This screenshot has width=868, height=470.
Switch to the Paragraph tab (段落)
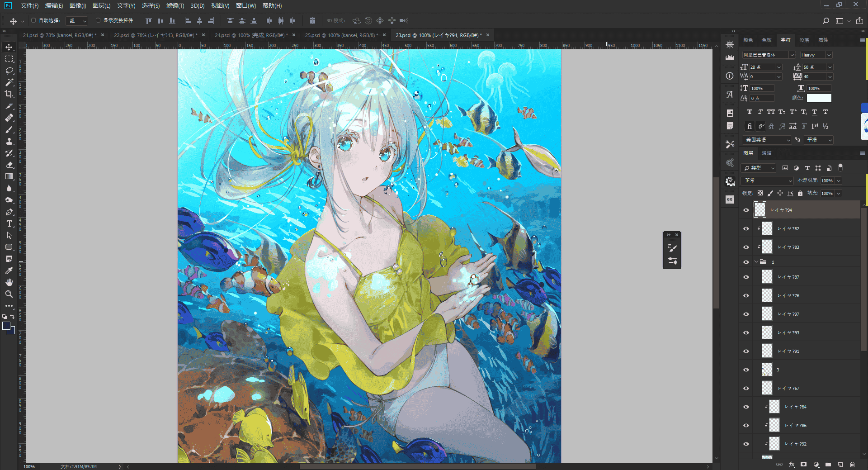point(804,40)
